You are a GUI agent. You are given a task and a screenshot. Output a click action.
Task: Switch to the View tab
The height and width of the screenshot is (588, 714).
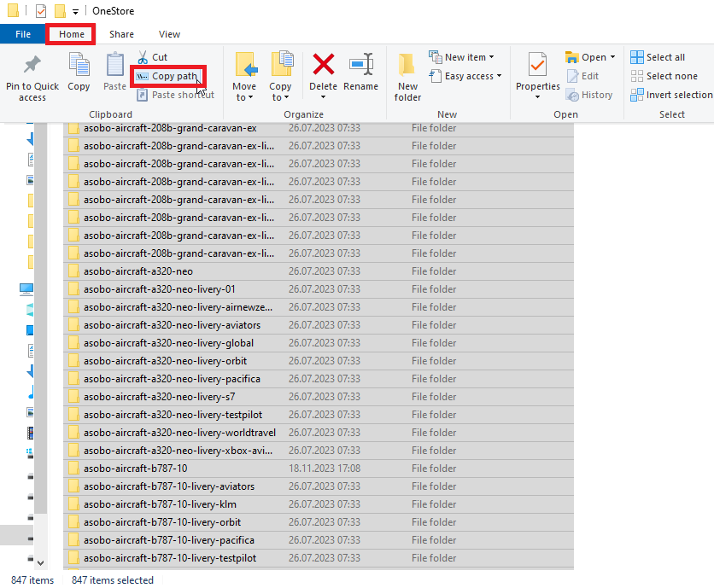(169, 34)
